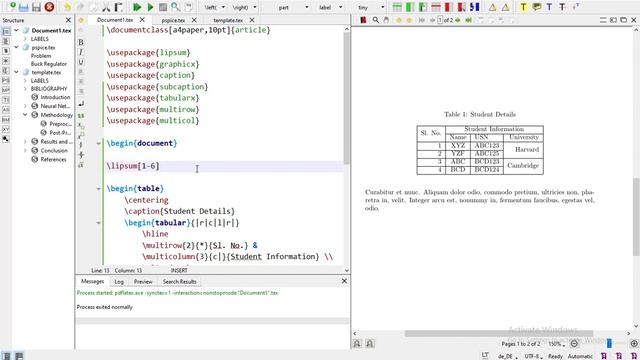Click the Stop compile square icon
The width and height of the screenshot is (640, 360).
point(163,7)
